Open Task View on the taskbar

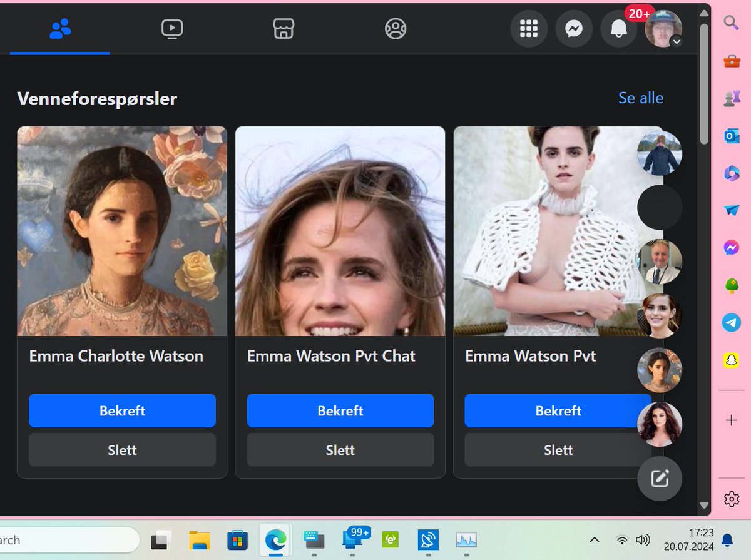pyautogui.click(x=161, y=539)
